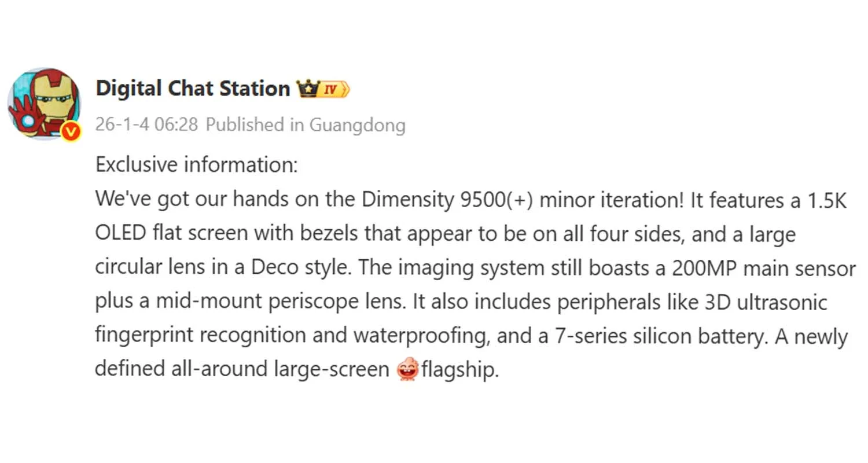Click the orange verified V badge

71,133
